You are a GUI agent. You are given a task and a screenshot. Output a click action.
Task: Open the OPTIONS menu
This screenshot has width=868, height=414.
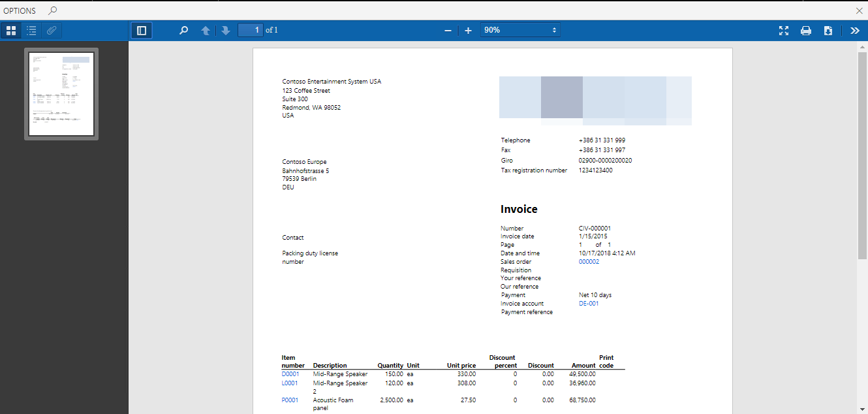click(x=20, y=10)
